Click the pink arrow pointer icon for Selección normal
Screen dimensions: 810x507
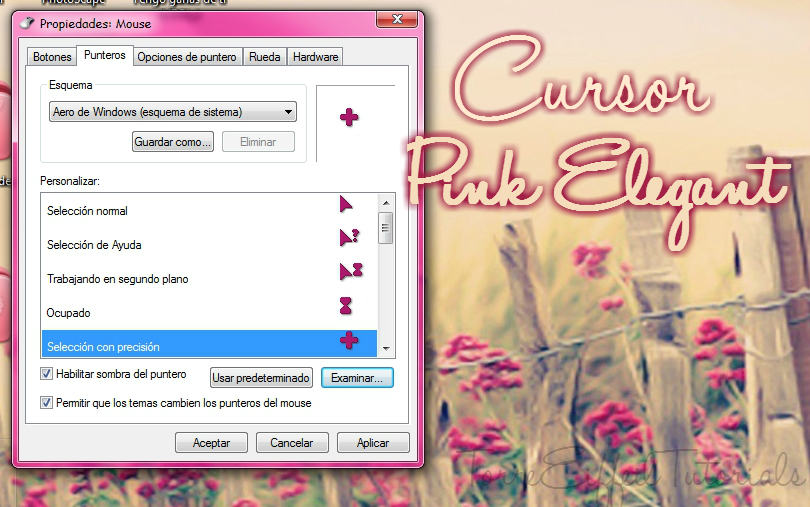point(346,204)
